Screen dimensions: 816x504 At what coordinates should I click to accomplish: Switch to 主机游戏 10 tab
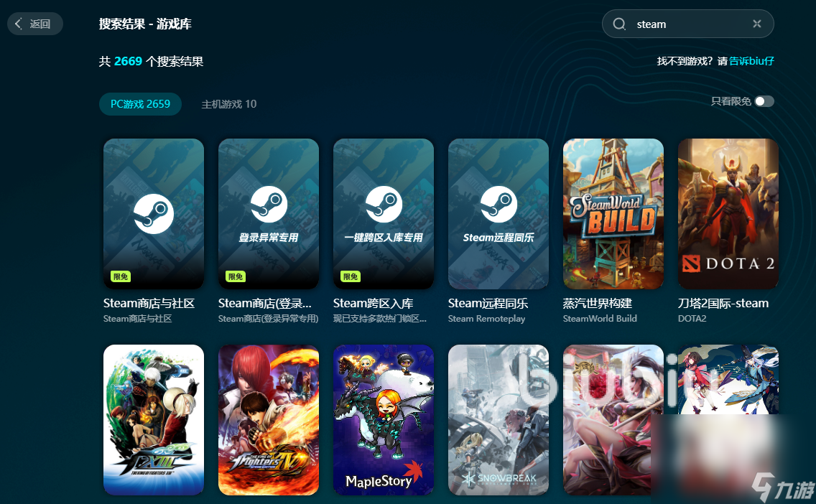[x=229, y=104]
